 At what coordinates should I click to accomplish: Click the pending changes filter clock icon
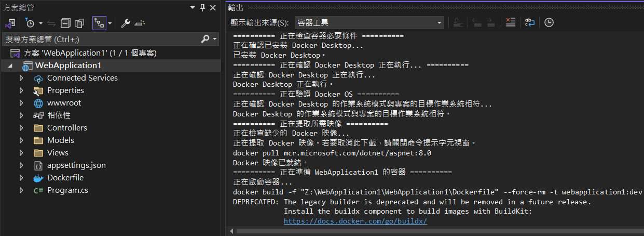[30, 23]
